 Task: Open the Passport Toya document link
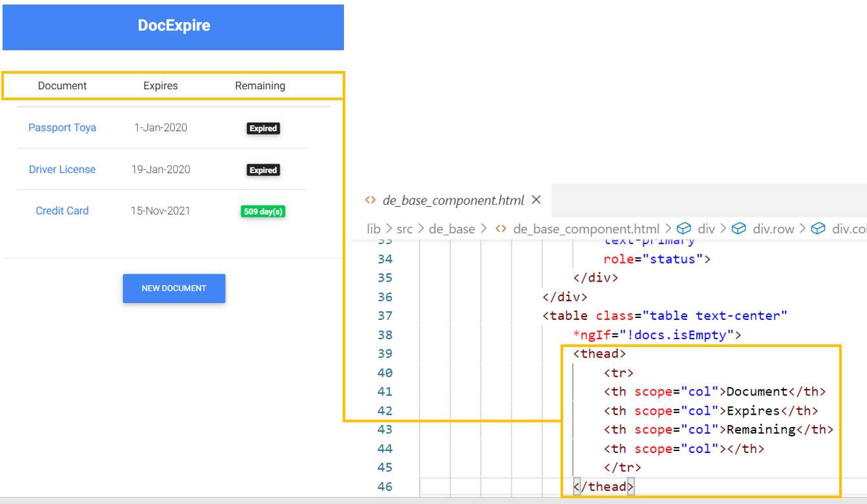tap(61, 128)
